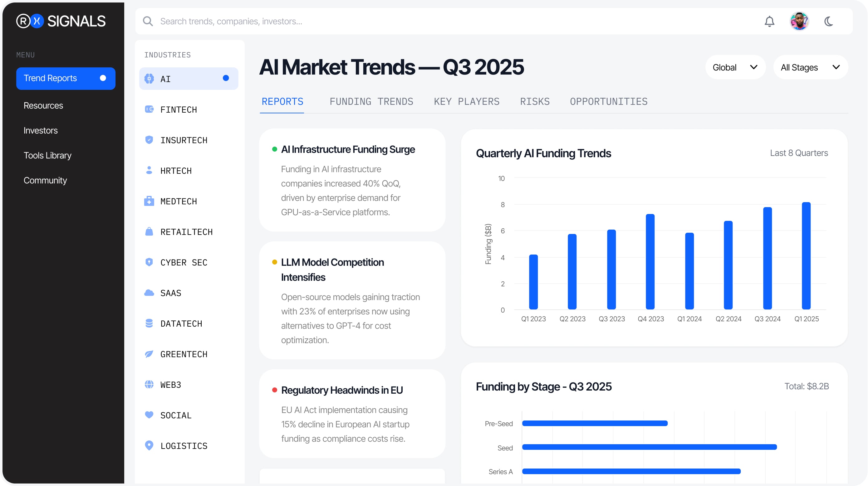Open the user profile avatar
The image size is (868, 486).
799,22
